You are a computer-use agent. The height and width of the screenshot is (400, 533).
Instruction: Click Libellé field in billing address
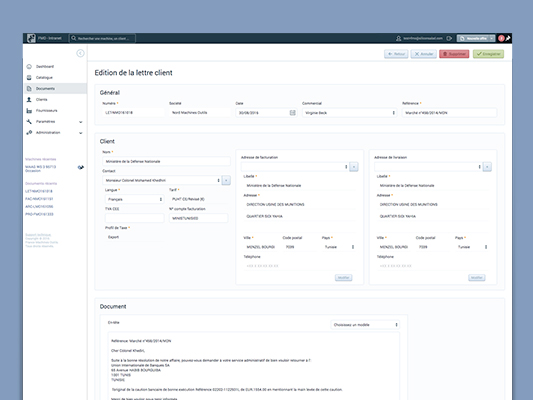coord(299,186)
